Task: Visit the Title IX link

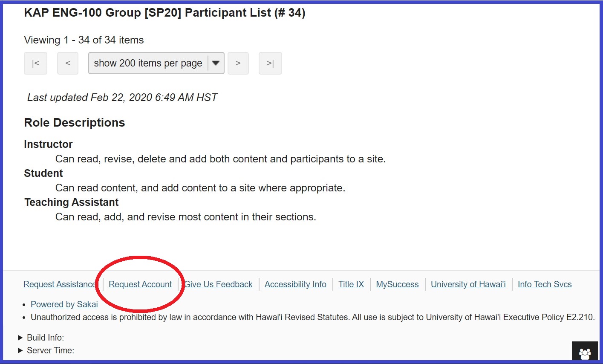Action: point(351,284)
